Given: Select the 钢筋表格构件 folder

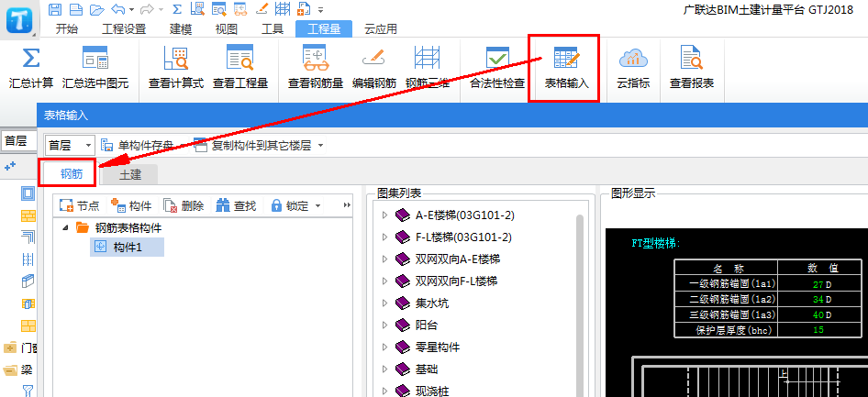Looking at the screenshot, I should pyautogui.click(x=119, y=227).
